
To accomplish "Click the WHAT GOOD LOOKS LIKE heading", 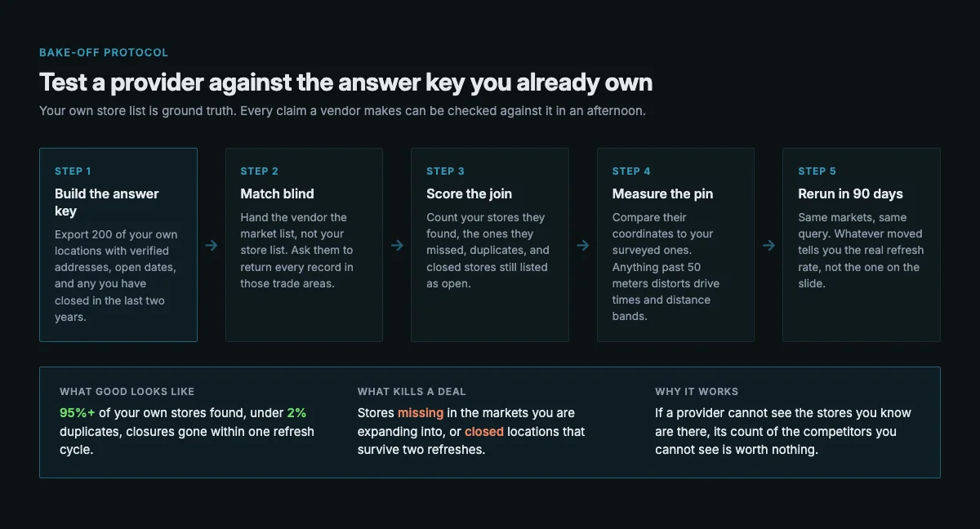I will 127,392.
